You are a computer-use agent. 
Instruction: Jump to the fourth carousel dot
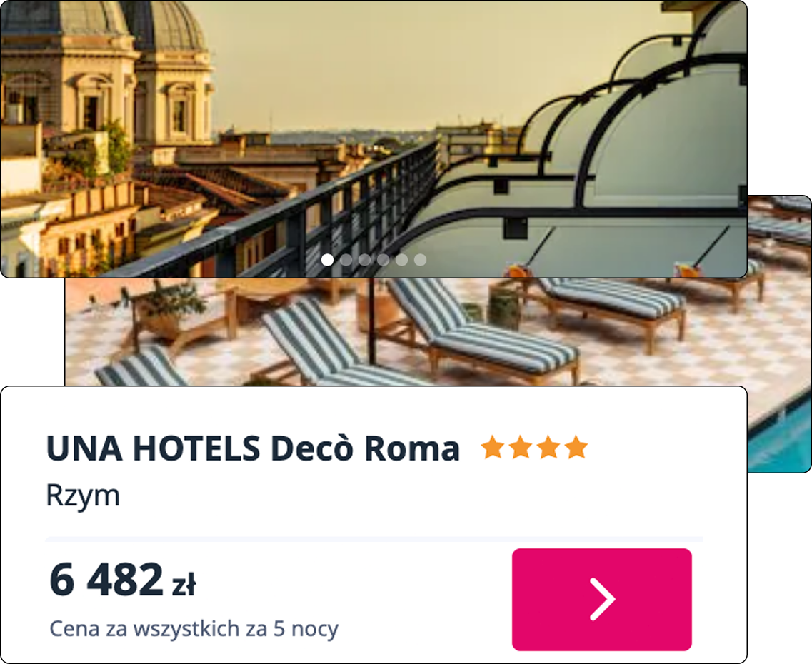[384, 260]
